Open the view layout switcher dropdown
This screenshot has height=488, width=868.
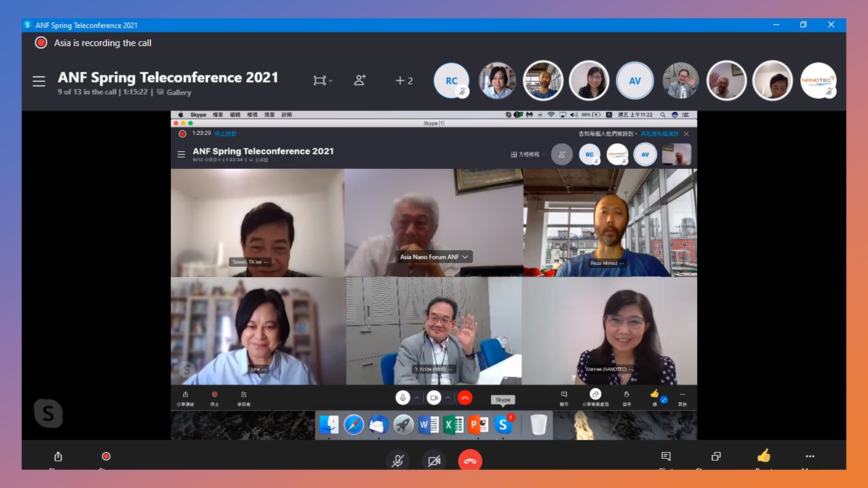pyautogui.click(x=322, y=81)
